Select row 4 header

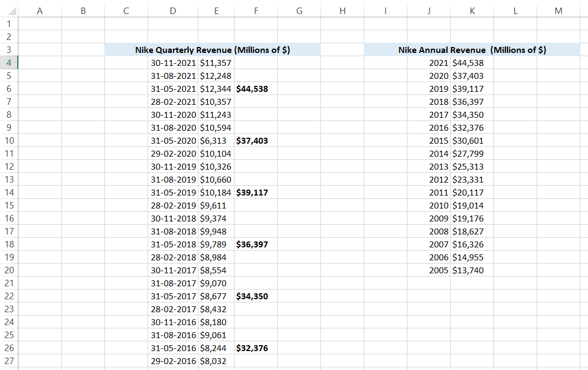click(9, 63)
